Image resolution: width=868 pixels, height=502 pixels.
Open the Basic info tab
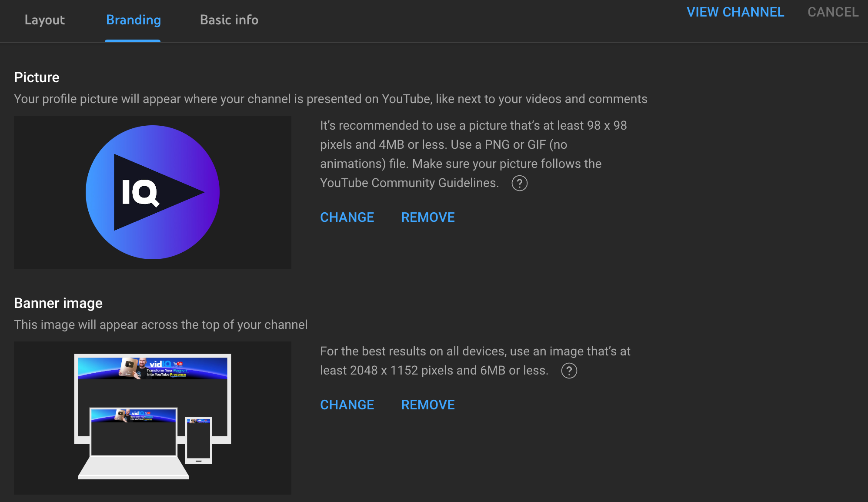click(x=229, y=20)
